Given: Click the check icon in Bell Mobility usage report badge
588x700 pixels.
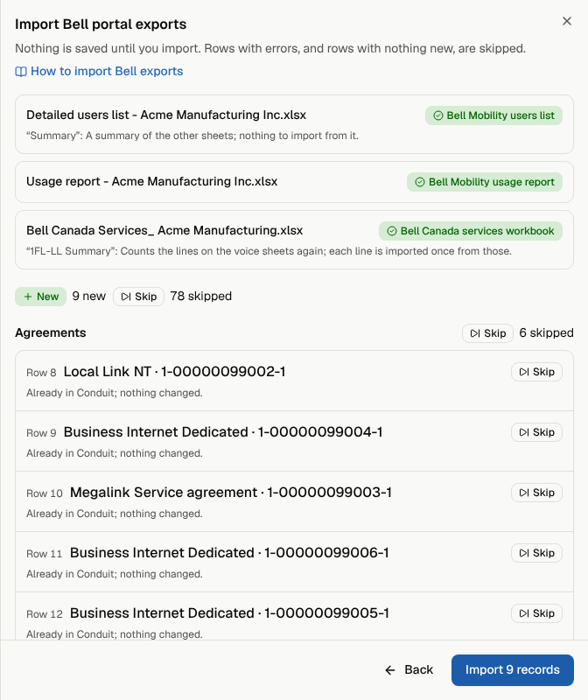Looking at the screenshot, I should click(420, 182).
